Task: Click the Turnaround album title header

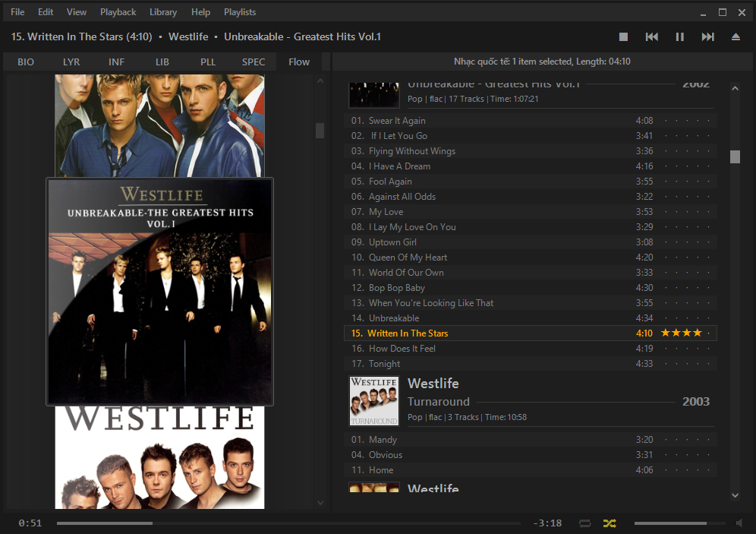Action: (x=439, y=401)
